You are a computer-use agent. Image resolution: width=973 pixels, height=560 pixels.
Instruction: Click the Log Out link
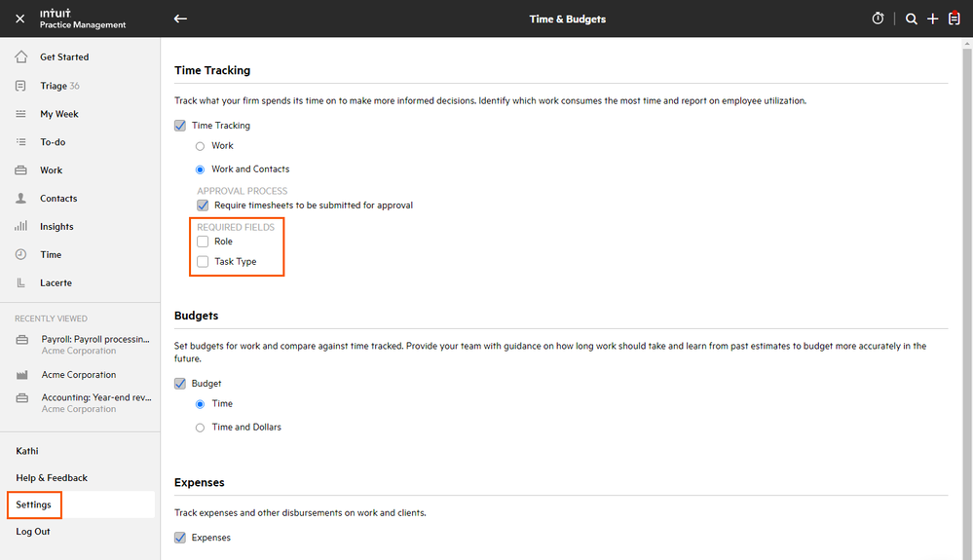tap(33, 532)
